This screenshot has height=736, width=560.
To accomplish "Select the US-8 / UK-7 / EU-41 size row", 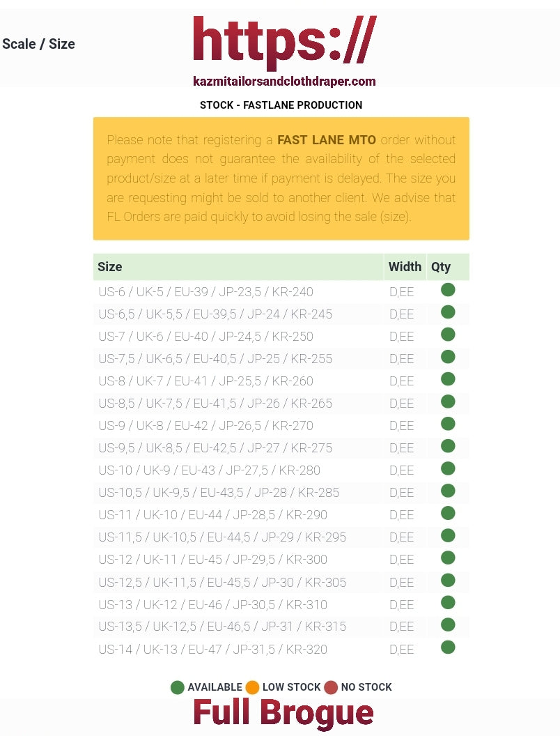I will pyautogui.click(x=205, y=381).
